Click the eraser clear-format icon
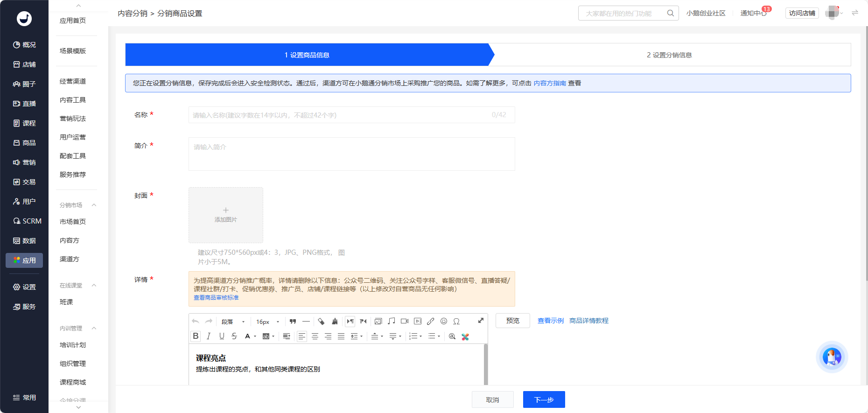This screenshot has width=868, height=413. click(321, 321)
